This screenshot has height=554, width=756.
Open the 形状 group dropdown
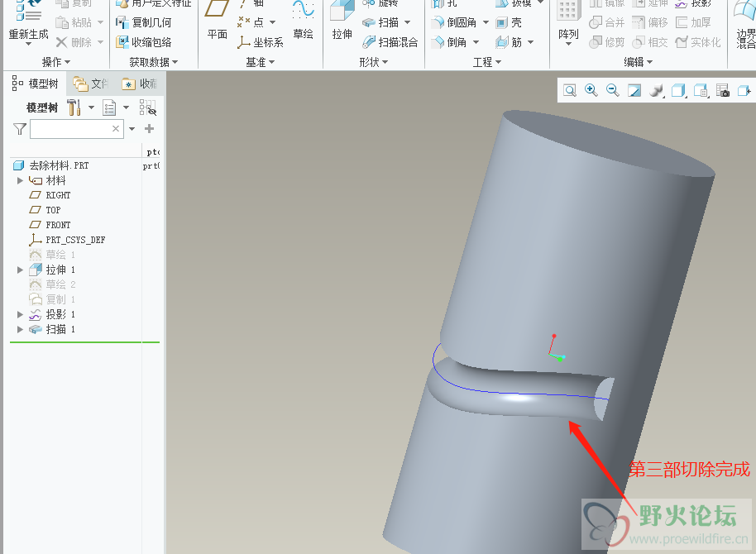[x=374, y=62]
